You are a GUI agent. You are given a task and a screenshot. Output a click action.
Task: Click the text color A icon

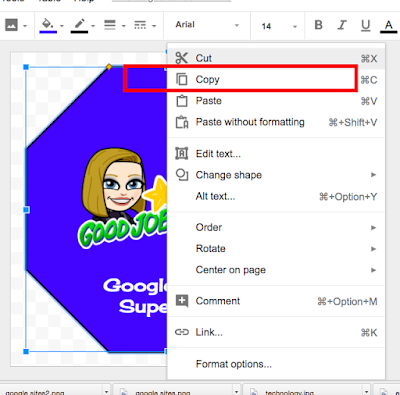pyautogui.click(x=388, y=25)
